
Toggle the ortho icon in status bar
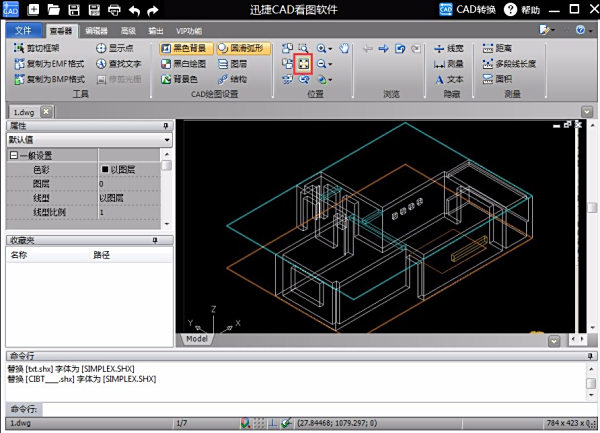[x=272, y=423]
